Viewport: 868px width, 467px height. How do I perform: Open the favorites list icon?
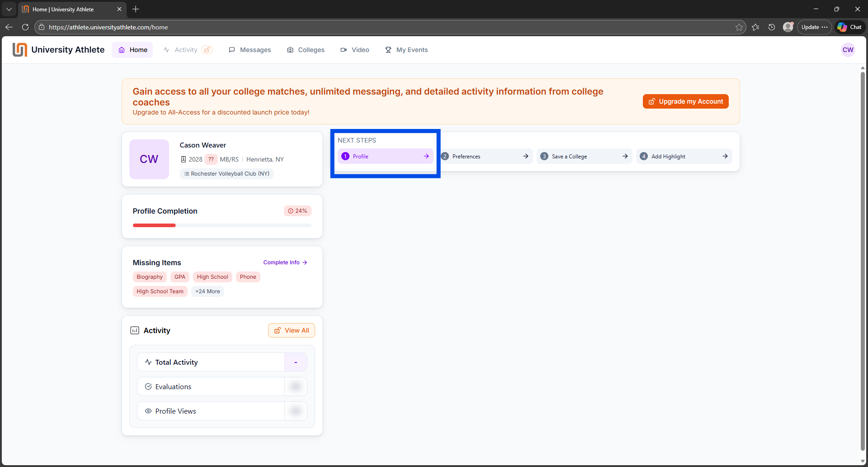click(755, 27)
